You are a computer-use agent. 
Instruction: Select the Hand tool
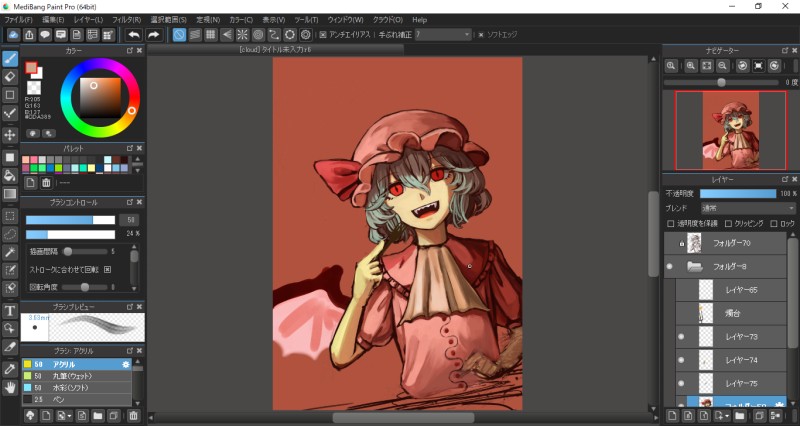tap(10, 387)
